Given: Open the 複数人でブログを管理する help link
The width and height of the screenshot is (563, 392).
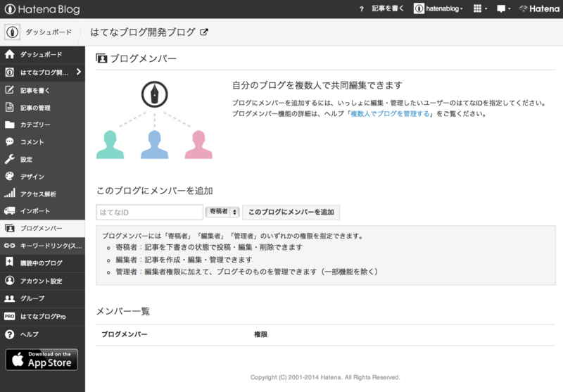Looking at the screenshot, I should 390,114.
